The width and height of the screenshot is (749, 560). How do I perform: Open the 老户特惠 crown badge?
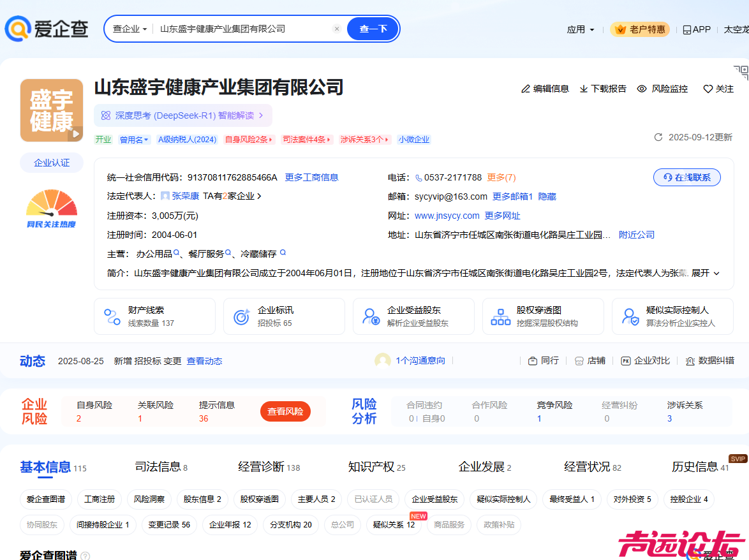click(x=640, y=29)
